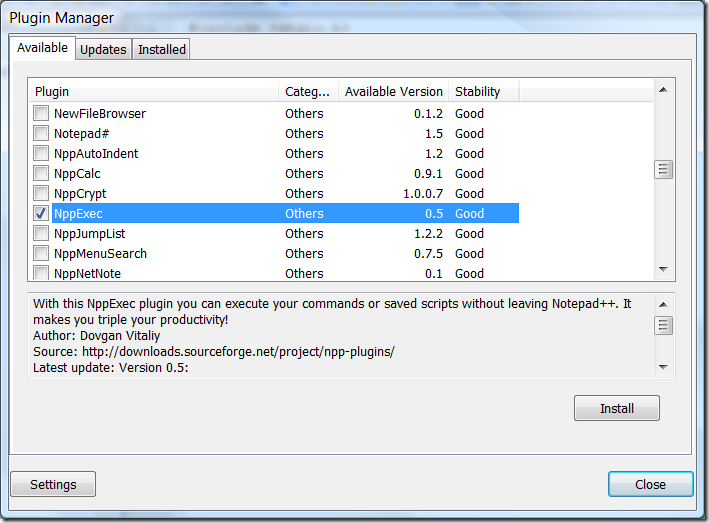Select the NppCrypt plugin name
This screenshot has height=523, width=709.
(80, 193)
